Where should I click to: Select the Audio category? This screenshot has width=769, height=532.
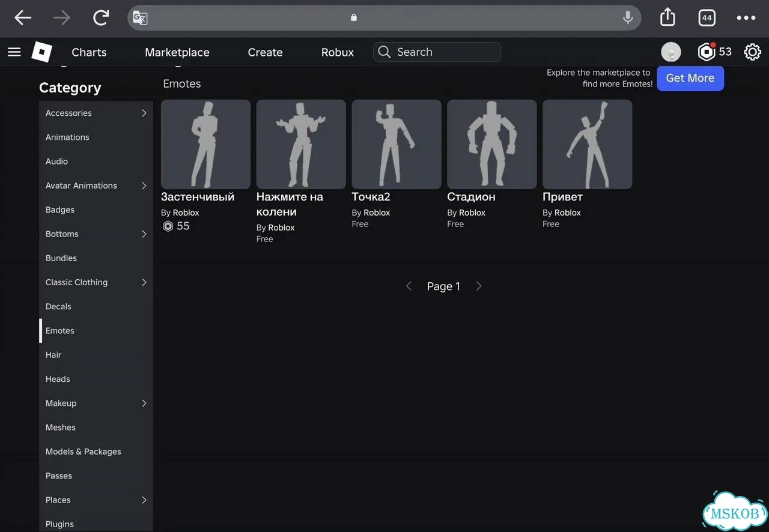pyautogui.click(x=96, y=162)
